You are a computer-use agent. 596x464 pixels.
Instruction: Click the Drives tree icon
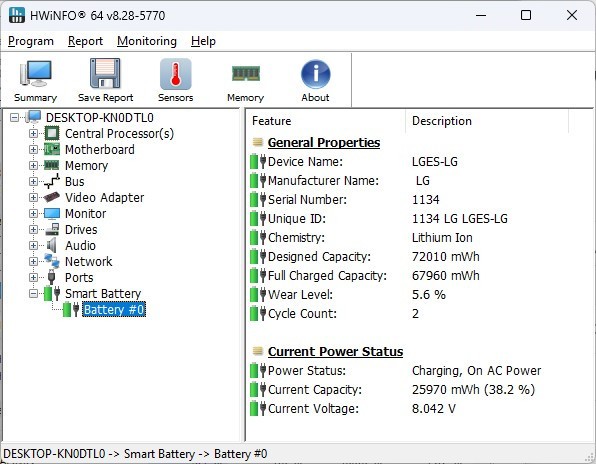coord(52,230)
